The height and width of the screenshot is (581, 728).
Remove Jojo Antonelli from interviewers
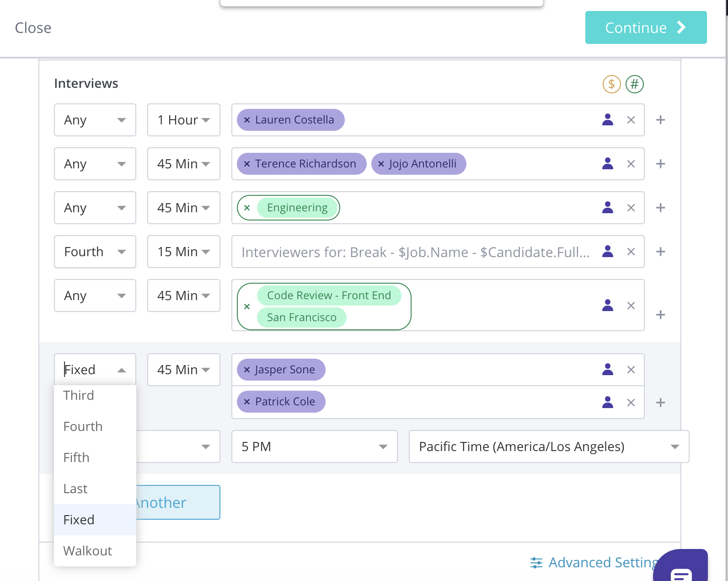(381, 164)
